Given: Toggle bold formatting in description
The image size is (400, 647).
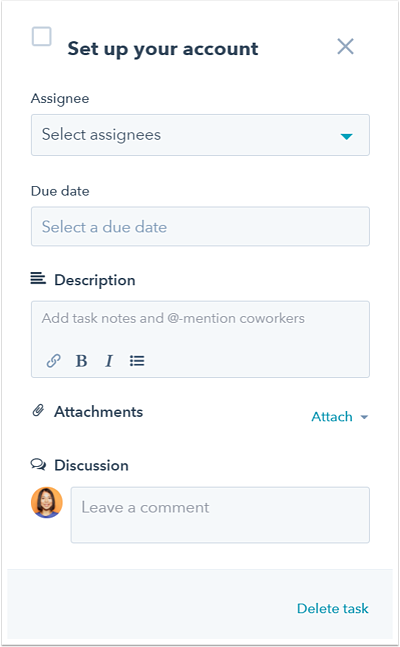Looking at the screenshot, I should tap(81, 361).
